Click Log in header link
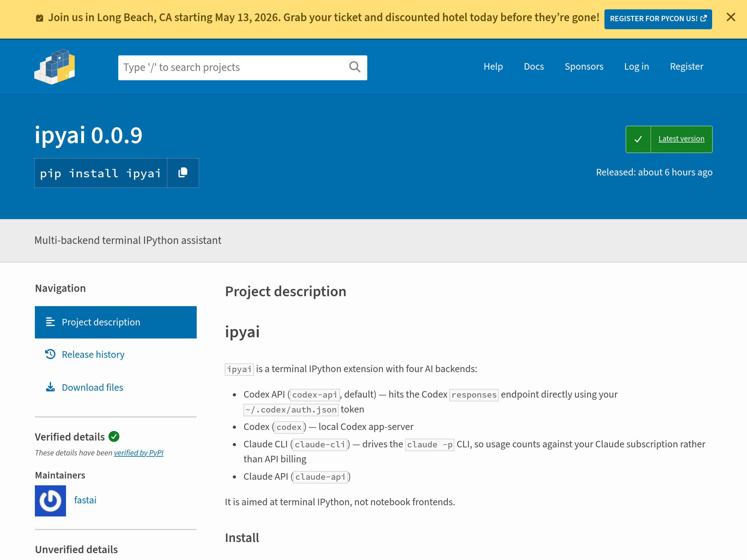This screenshot has height=560, width=747. [636, 67]
